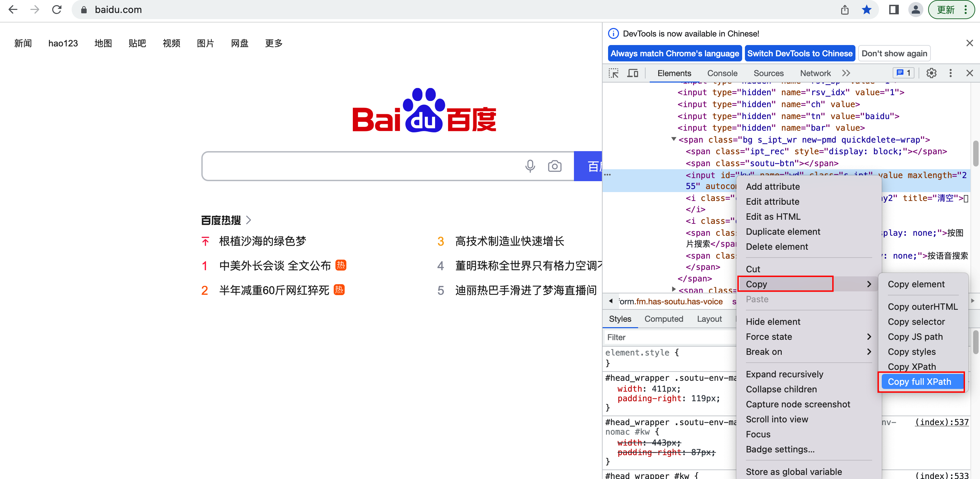This screenshot has height=479, width=980.
Task: Click the bookmark star icon
Action: tap(866, 10)
